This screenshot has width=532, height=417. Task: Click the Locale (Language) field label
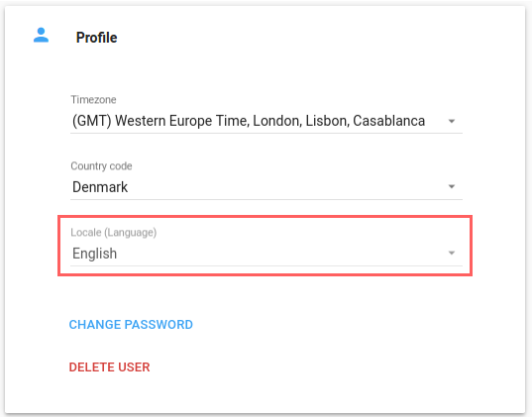pyautogui.click(x=113, y=233)
